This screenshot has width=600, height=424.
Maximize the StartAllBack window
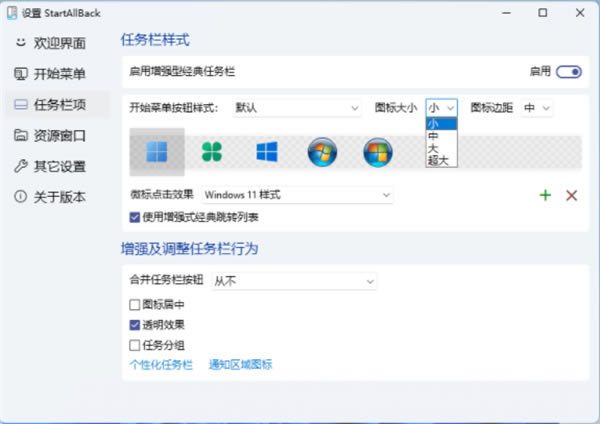pos(543,13)
